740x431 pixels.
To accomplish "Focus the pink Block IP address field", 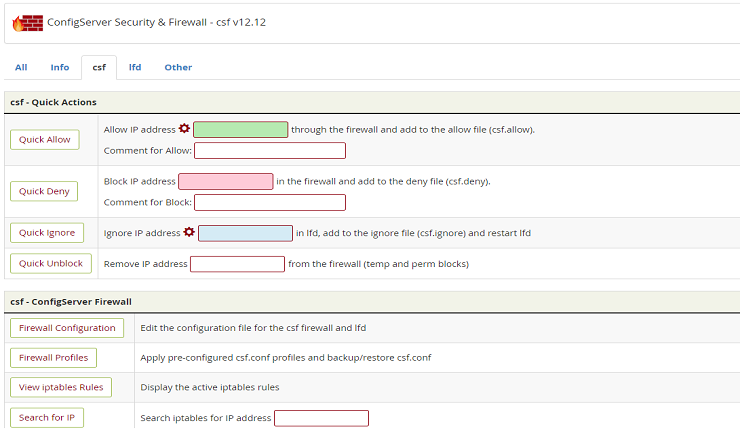I will click(225, 181).
